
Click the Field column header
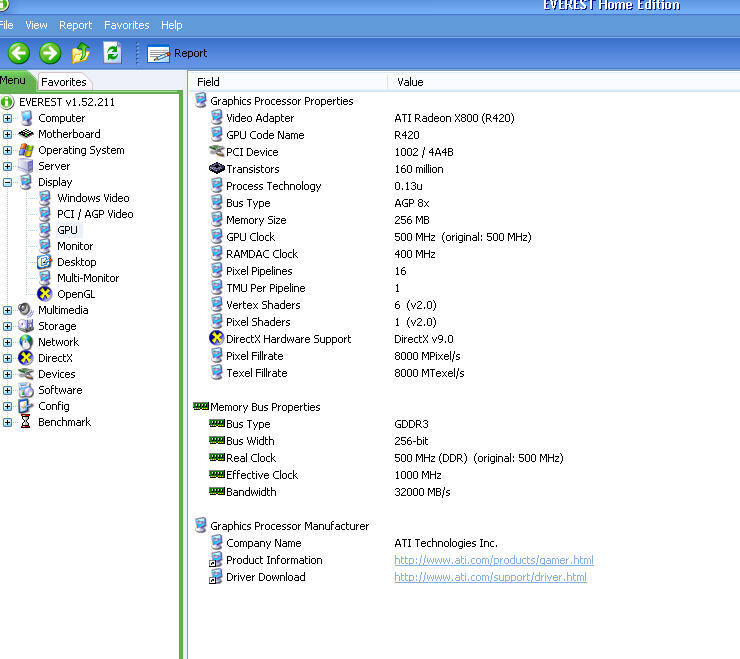(x=289, y=82)
